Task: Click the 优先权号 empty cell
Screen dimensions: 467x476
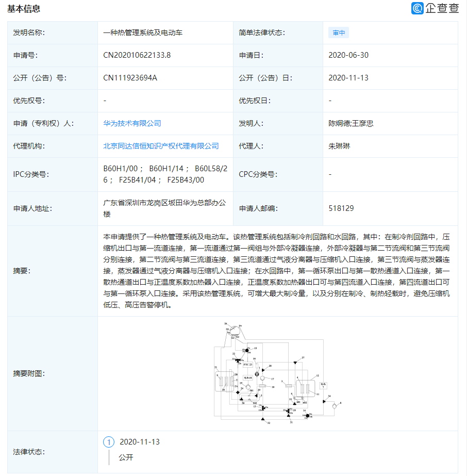Action: pyautogui.click(x=105, y=101)
